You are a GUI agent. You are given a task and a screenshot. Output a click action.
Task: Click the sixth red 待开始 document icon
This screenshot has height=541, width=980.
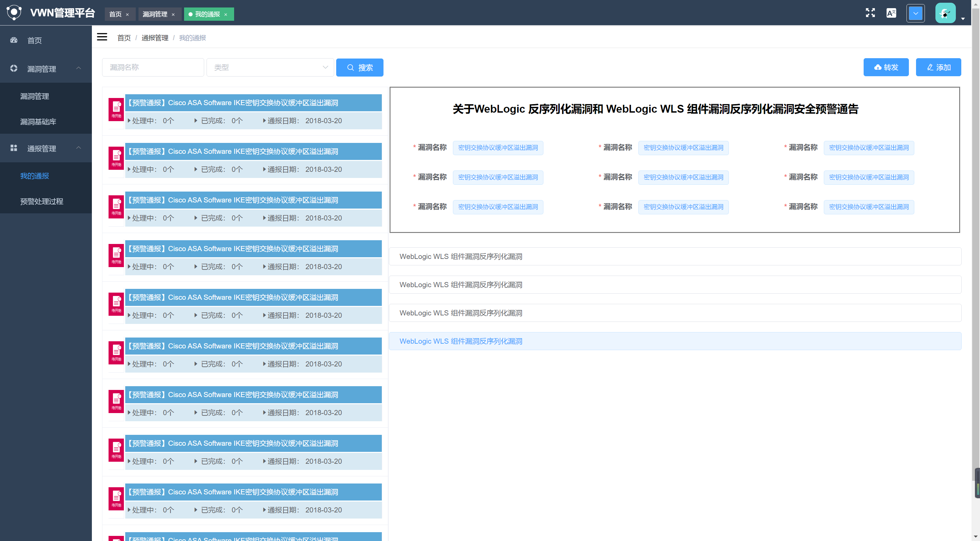point(116,353)
